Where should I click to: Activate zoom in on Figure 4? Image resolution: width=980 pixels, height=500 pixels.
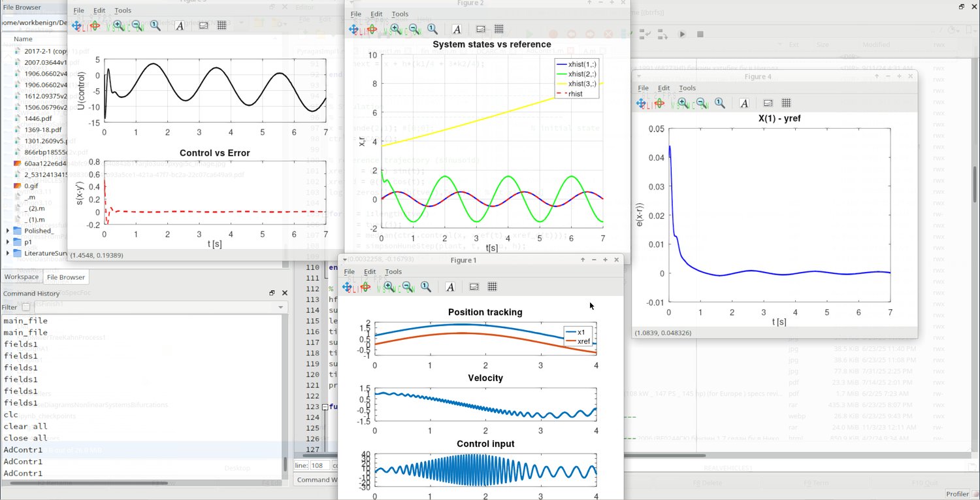(683, 103)
